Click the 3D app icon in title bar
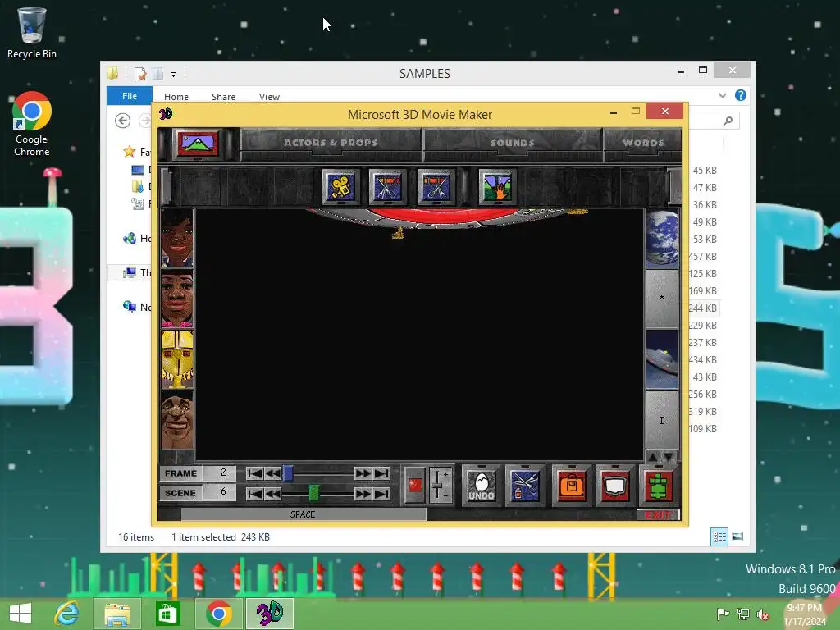The image size is (840, 630). (166, 113)
